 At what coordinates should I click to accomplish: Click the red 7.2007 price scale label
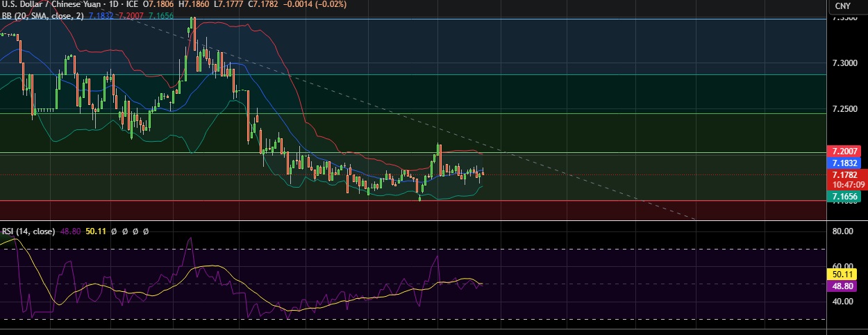pyautogui.click(x=846, y=151)
